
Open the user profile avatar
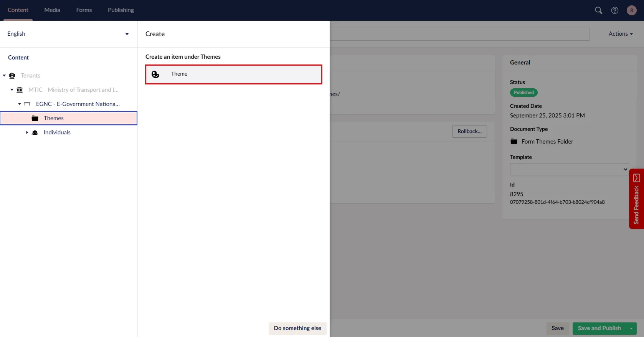pyautogui.click(x=631, y=10)
